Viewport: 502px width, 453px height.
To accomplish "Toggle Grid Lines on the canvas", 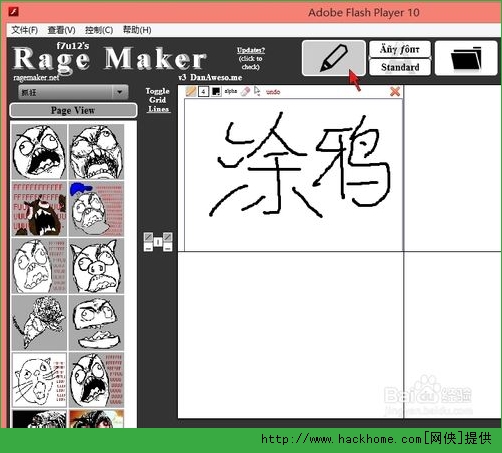I will [158, 100].
